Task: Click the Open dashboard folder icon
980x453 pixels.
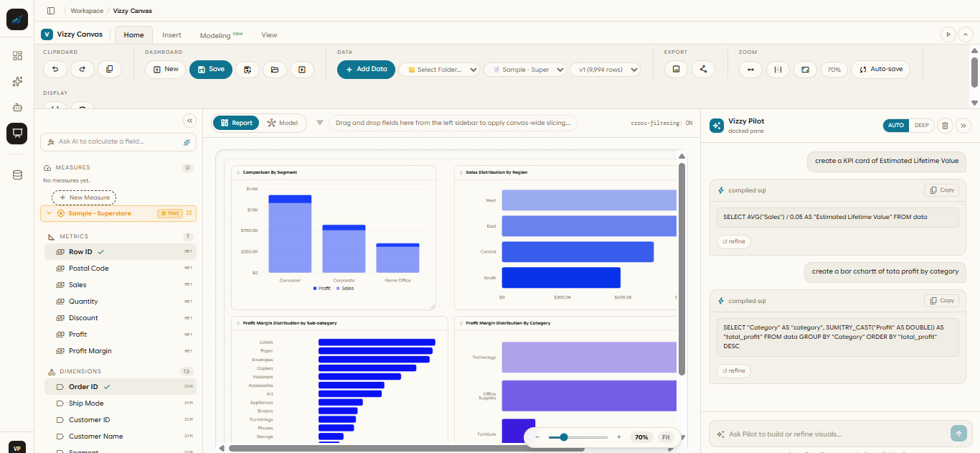Action: point(274,70)
